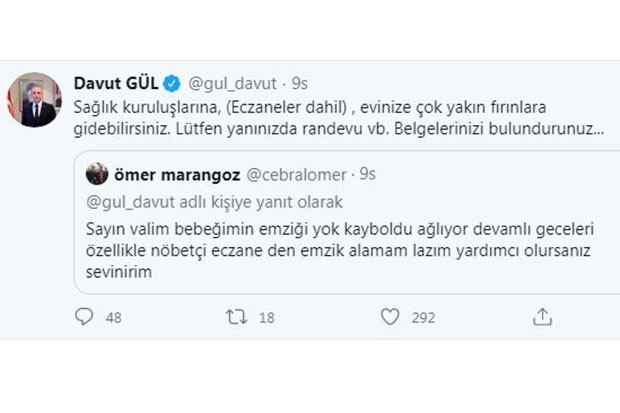Open Davut GÜL's profile photo
This screenshot has height=413, width=620.
pos(39,100)
